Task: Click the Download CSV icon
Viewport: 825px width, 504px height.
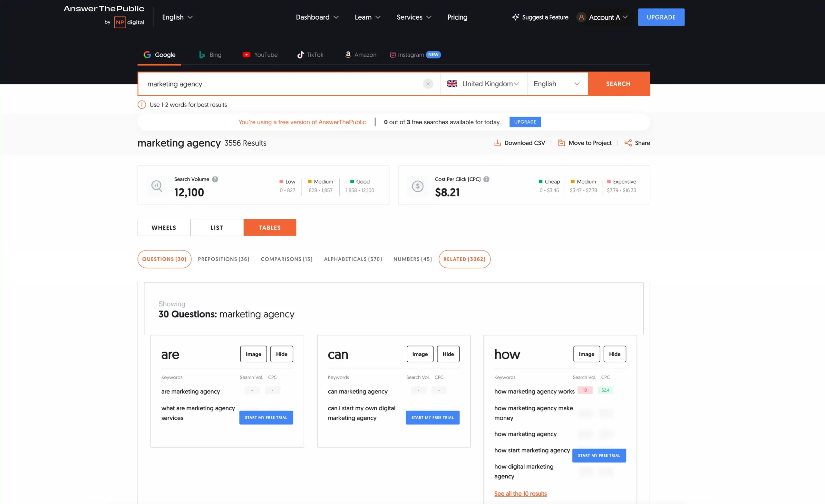Action: [498, 143]
